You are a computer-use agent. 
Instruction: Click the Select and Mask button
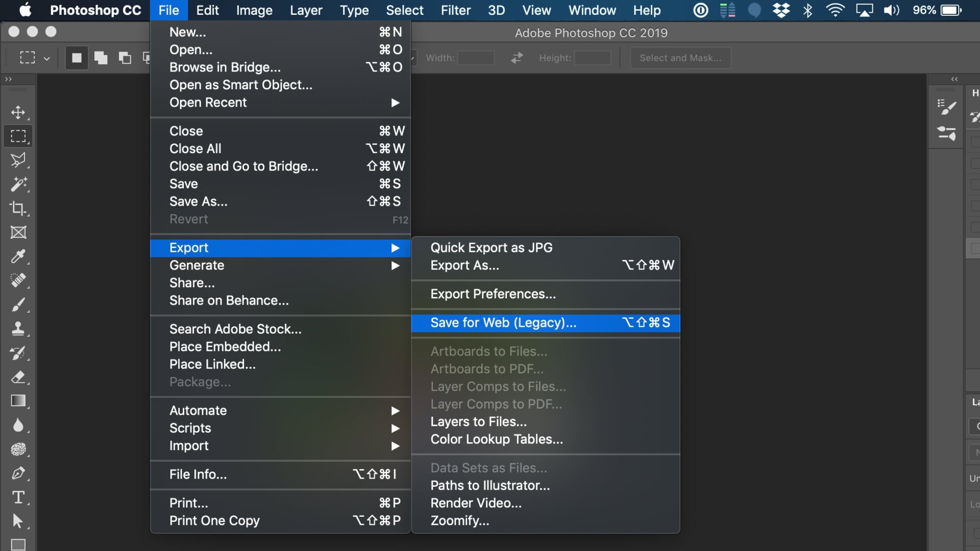(x=680, y=58)
